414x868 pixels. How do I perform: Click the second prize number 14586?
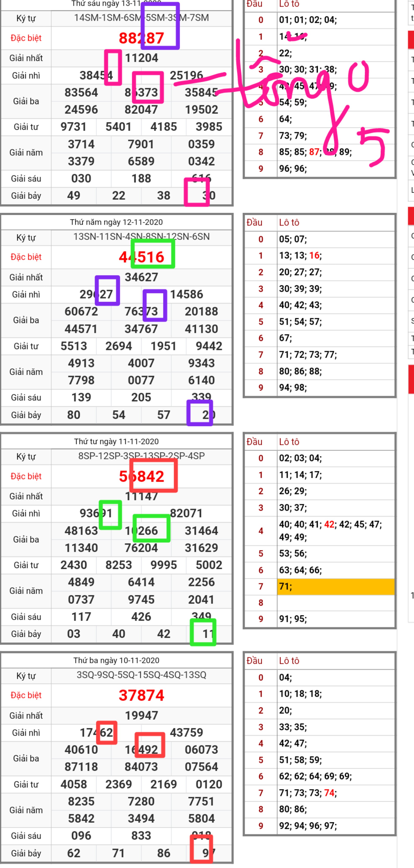(186, 295)
